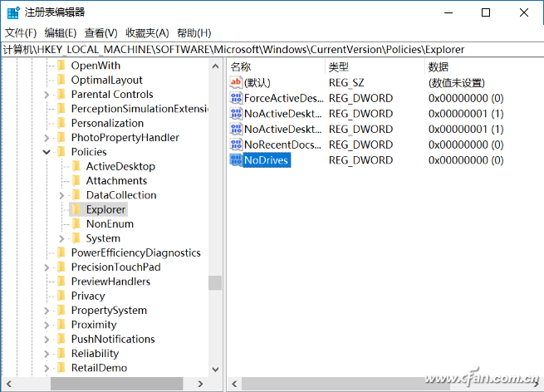Viewport: 544px width, 392px height.
Task: Click the ForceActiveDes... DWORD icon
Action: (x=236, y=98)
